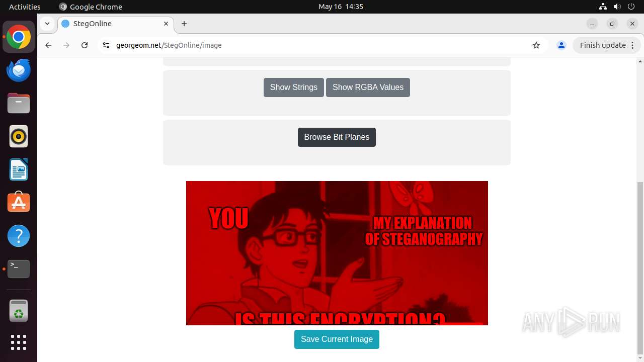Open the Chrome profile avatar

pos(561,45)
